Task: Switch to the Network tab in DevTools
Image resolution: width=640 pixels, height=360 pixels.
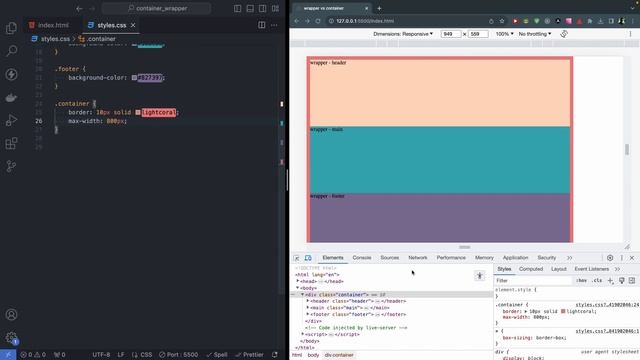Action: tap(418, 258)
